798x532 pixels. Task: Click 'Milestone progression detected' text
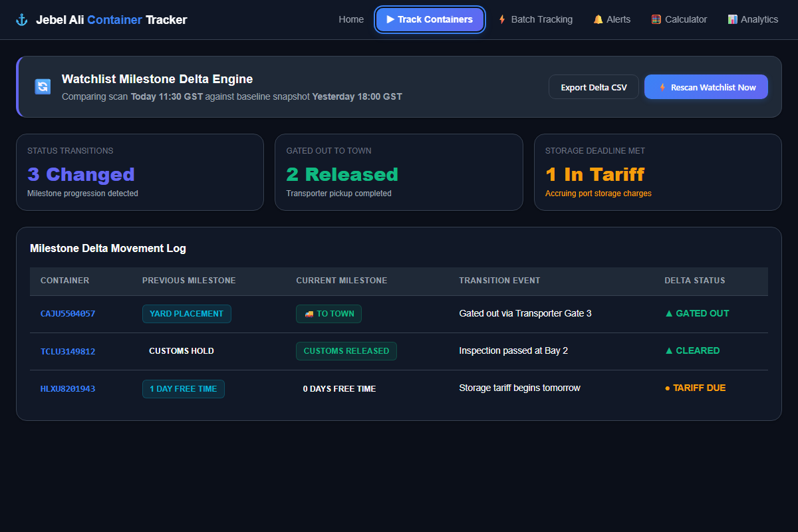point(82,194)
